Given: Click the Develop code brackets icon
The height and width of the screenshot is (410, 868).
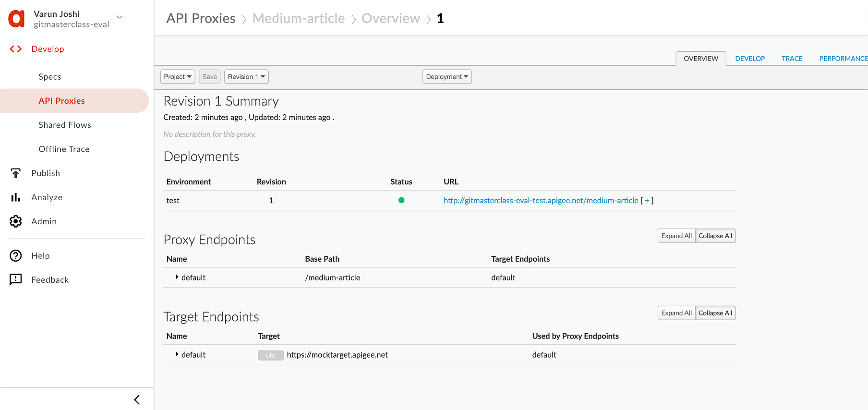Looking at the screenshot, I should pos(16,49).
